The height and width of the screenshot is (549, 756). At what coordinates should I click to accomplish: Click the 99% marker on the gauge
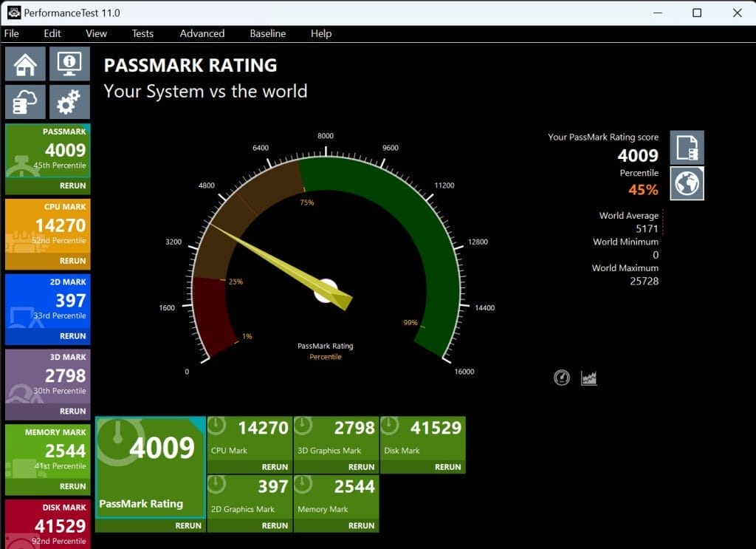(x=410, y=323)
